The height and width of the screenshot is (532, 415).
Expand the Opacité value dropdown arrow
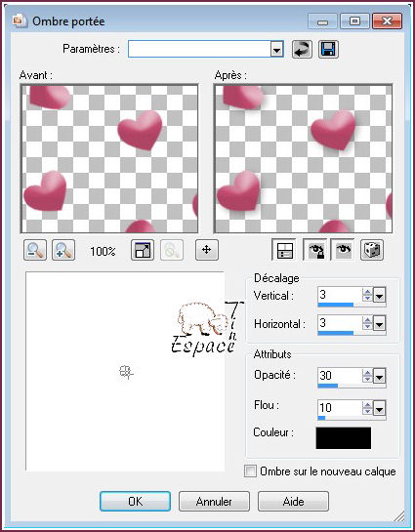point(380,377)
